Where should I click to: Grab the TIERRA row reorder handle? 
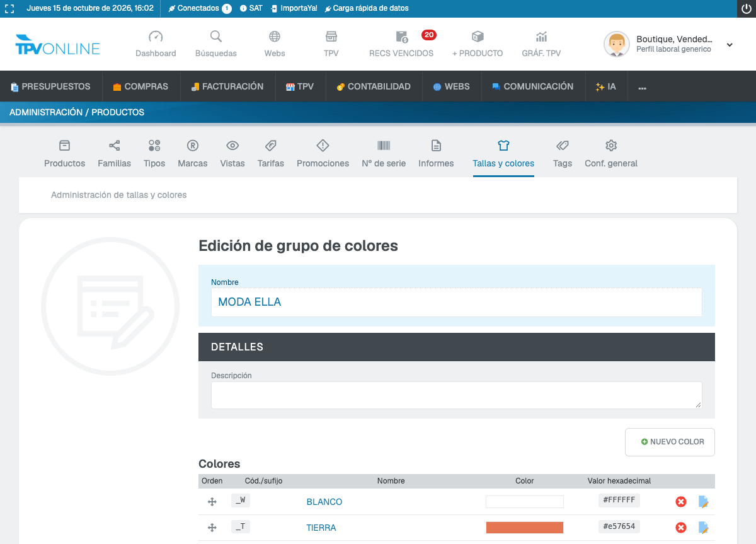(212, 528)
